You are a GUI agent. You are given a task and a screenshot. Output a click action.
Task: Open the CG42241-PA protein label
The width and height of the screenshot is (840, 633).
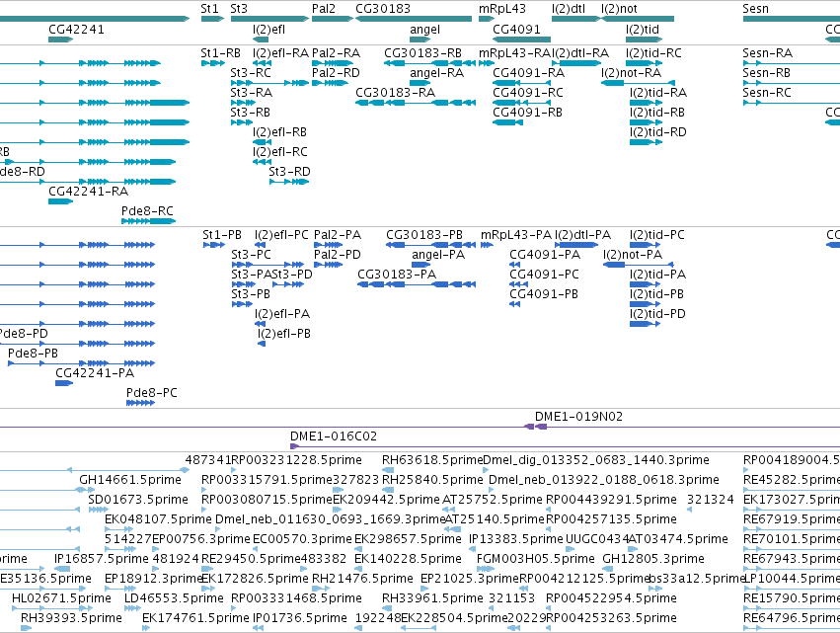click(95, 373)
